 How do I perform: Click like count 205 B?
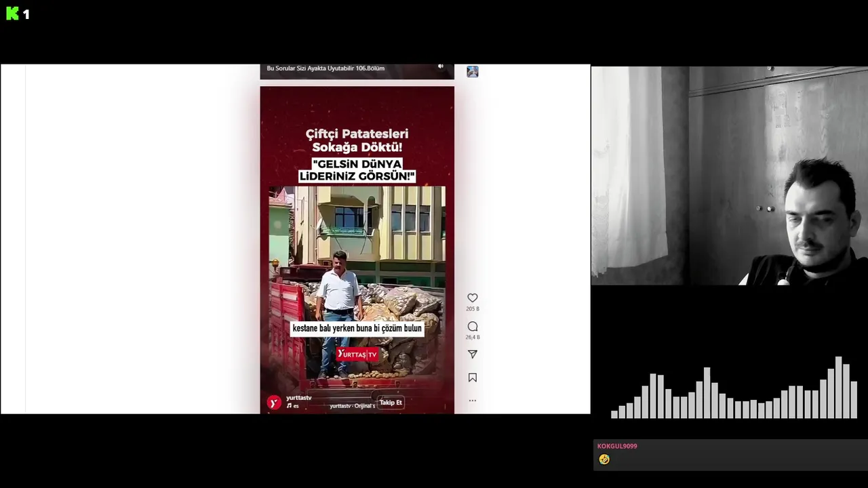[x=473, y=309]
